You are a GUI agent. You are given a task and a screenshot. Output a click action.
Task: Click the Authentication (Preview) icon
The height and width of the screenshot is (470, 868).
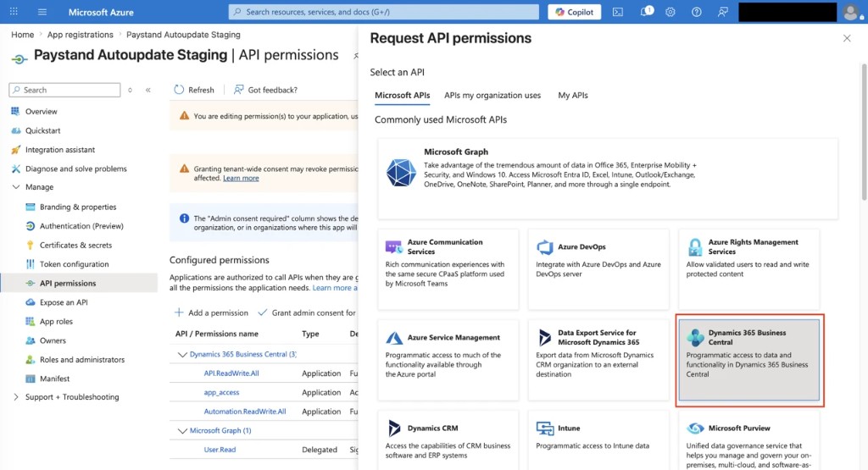tap(31, 225)
